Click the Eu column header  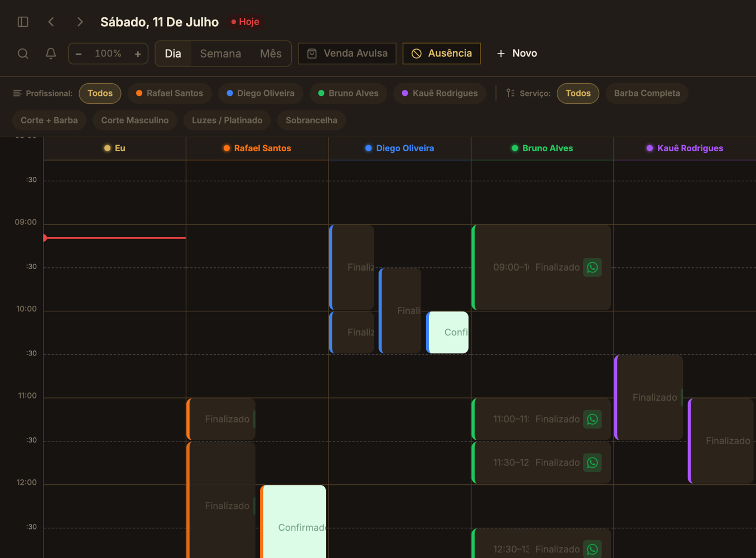coord(115,148)
